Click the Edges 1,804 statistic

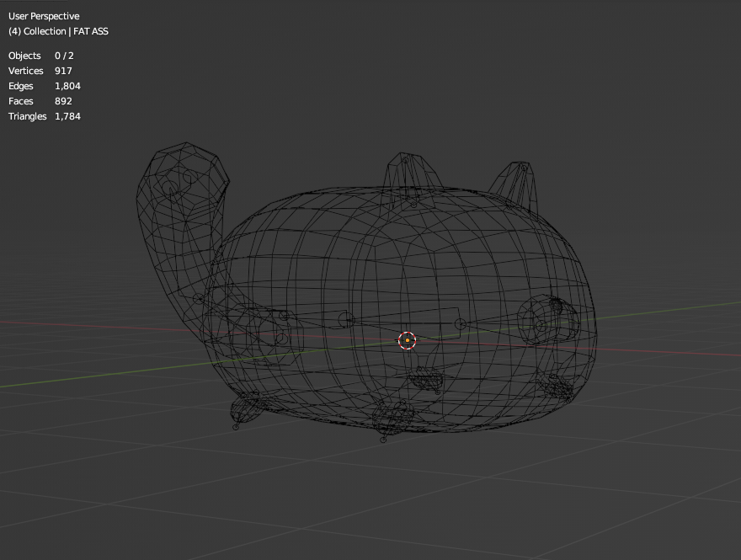(45, 86)
